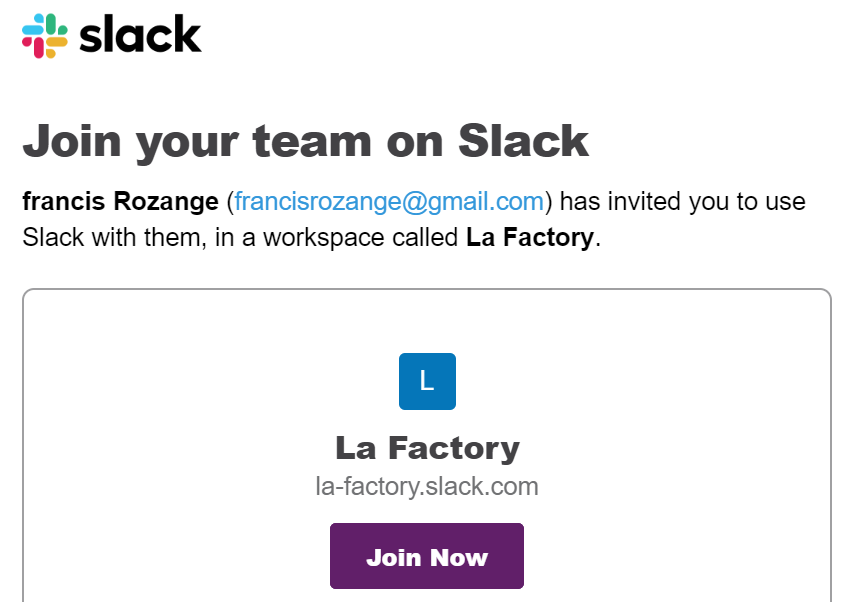Viewport: 851px width, 602px height.
Task: Click the word Now on the purple button
Action: (459, 557)
